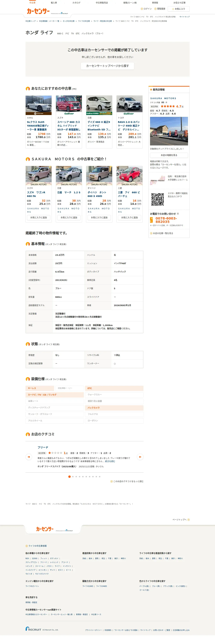The image size is (215, 644).
Task: Add 日産 マーチ to favorites
Action: tap(69, 218)
